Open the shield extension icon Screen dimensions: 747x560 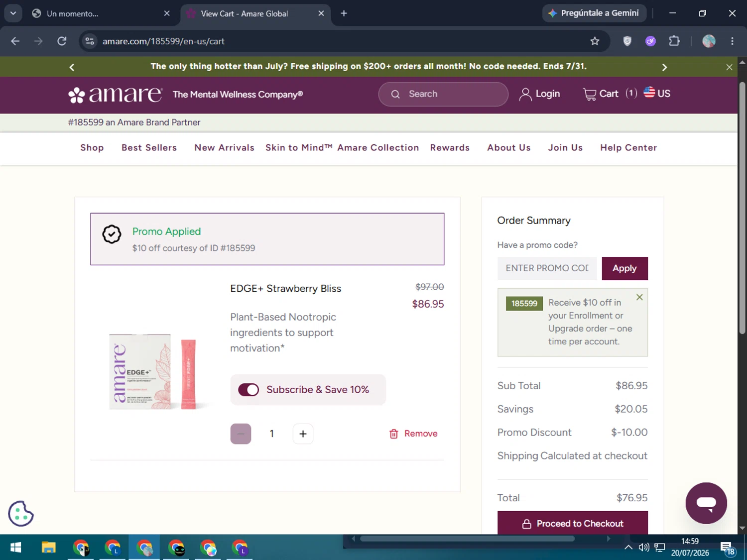627,41
